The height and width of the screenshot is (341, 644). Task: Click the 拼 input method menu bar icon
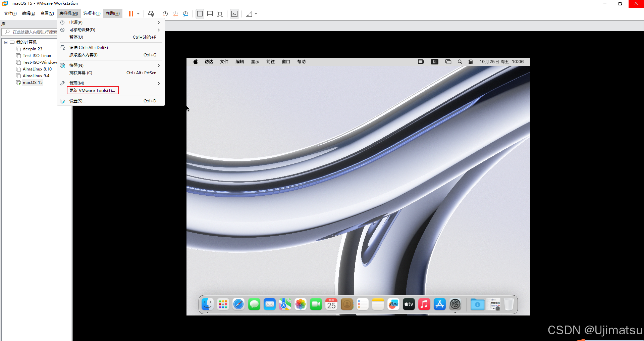(435, 62)
